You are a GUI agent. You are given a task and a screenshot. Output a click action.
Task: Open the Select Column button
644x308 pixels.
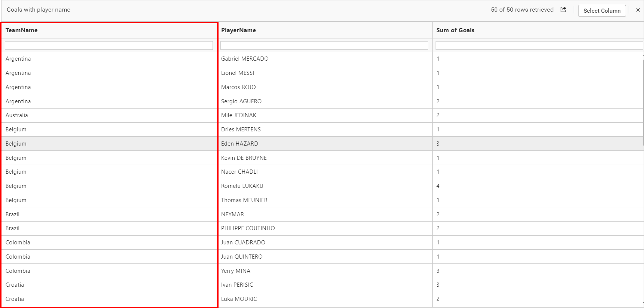pyautogui.click(x=602, y=10)
